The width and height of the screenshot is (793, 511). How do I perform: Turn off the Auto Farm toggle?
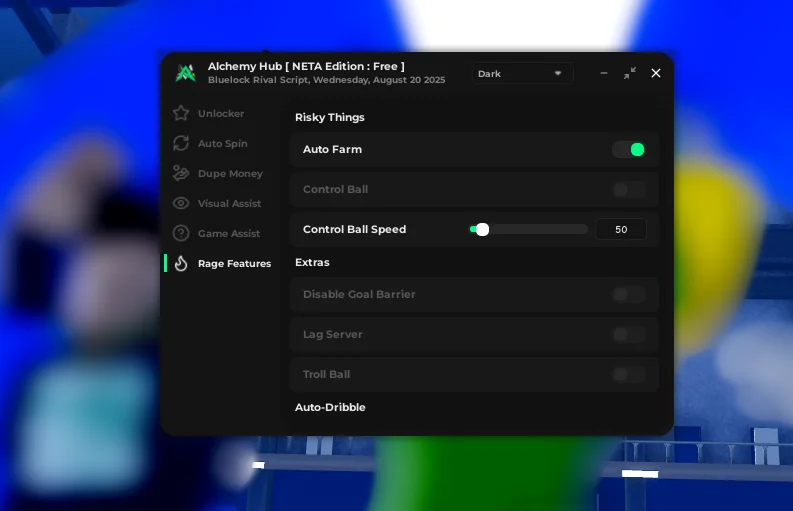point(629,150)
